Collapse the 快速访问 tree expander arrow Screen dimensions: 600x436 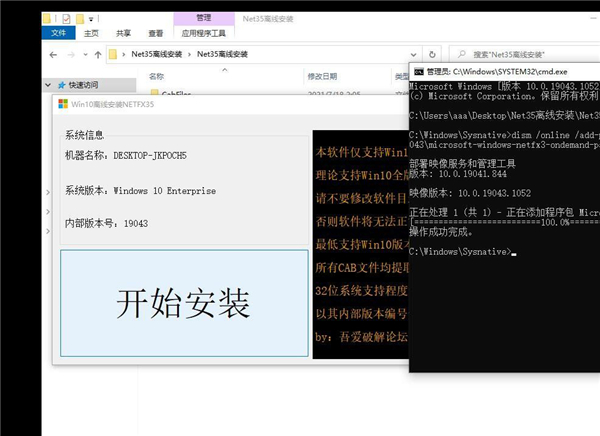(48, 85)
